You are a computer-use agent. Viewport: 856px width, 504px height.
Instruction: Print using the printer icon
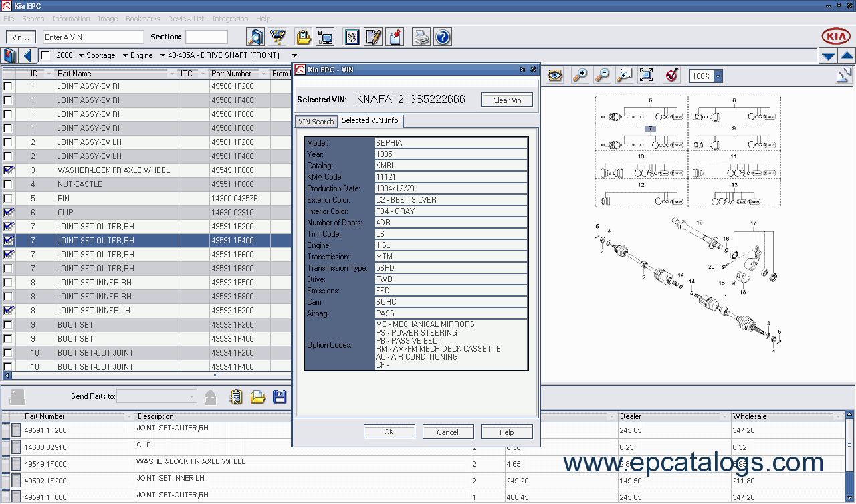[x=421, y=37]
